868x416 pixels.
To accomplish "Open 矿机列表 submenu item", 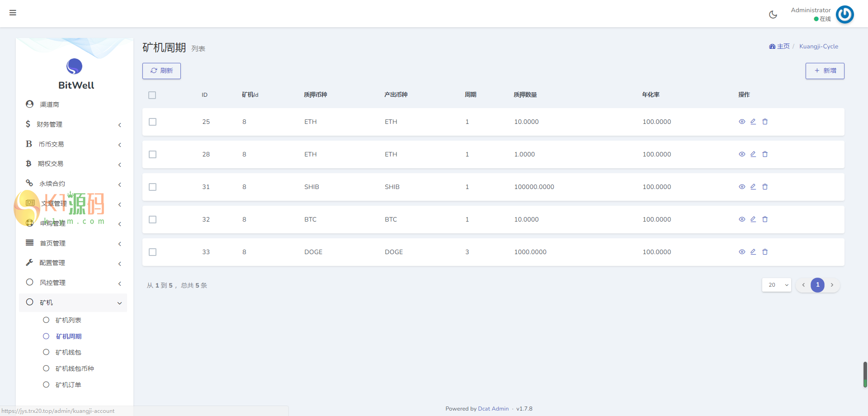I will (68, 320).
